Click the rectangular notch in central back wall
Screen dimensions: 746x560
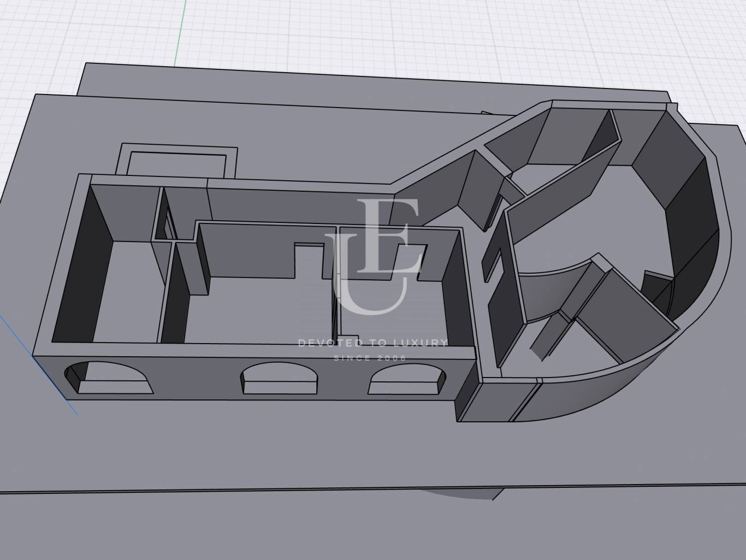point(309,257)
